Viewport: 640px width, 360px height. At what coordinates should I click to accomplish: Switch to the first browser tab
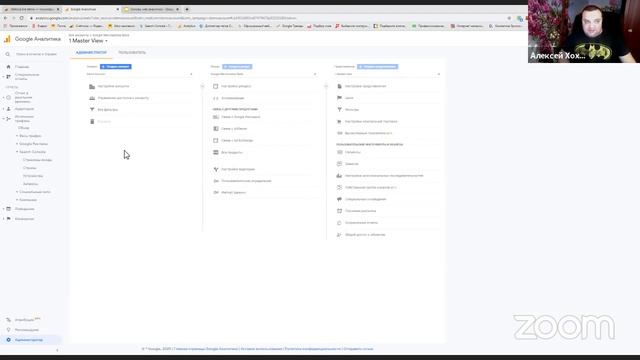pos(31,9)
